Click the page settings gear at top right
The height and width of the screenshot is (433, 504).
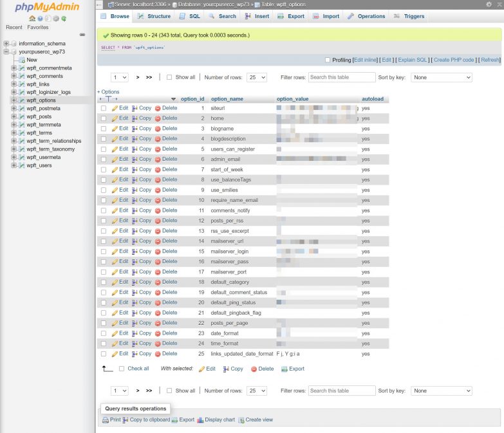tap(489, 5)
